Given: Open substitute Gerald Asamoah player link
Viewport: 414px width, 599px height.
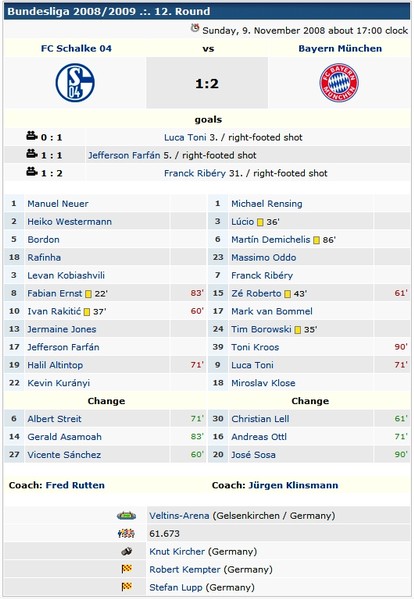Looking at the screenshot, I should (64, 437).
